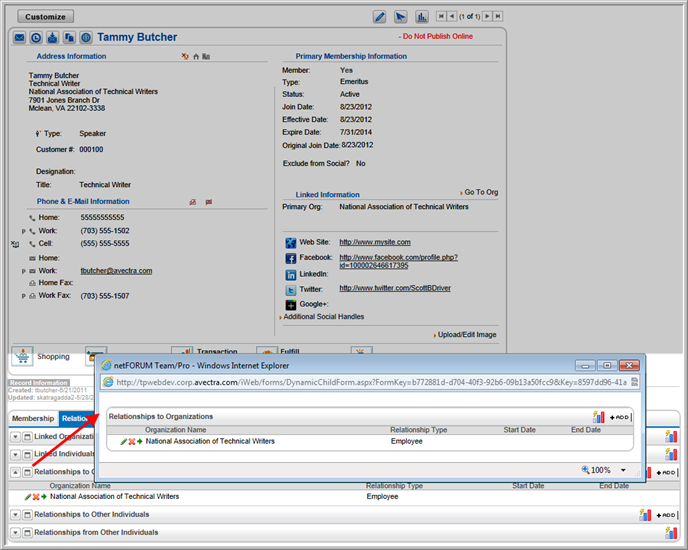Click the inbox tray icon in profile header
Screen dimensions: 688x550
pos(53,38)
